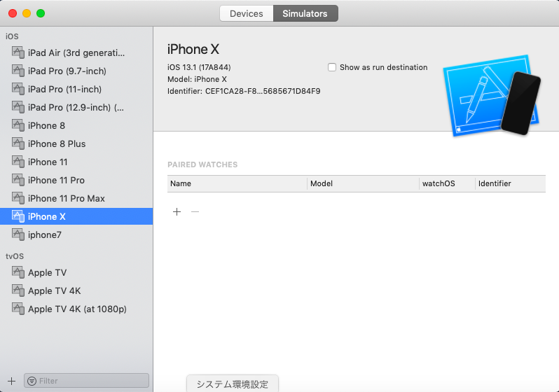Image resolution: width=559 pixels, height=392 pixels.
Task: Click the iPhone 8 Plus simulator icon
Action: [18, 143]
